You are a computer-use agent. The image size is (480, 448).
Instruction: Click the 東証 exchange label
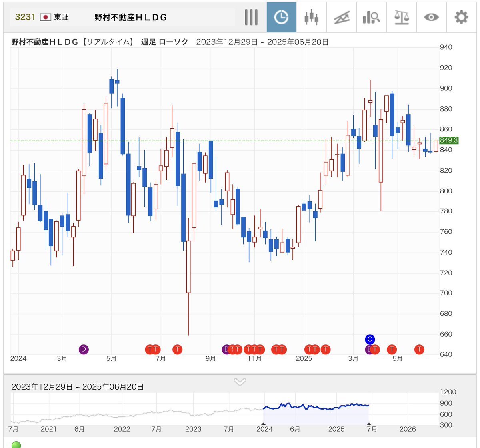pos(61,17)
